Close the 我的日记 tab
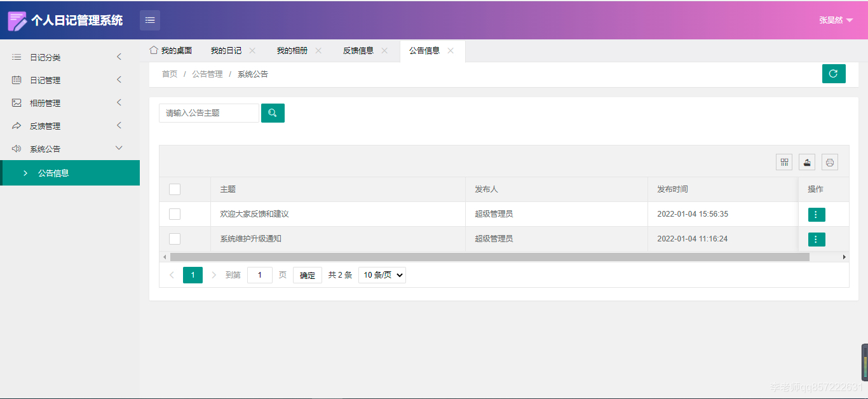This screenshot has height=399, width=868. tap(252, 51)
